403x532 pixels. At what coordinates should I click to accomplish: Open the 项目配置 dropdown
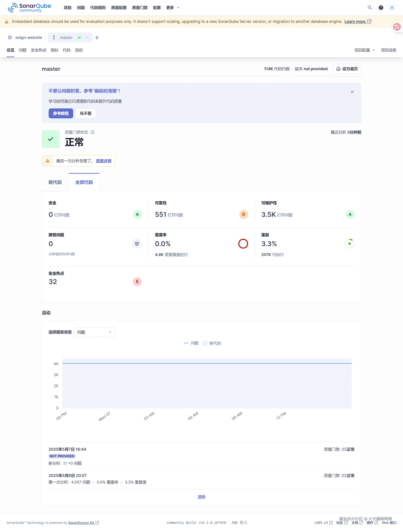click(x=364, y=50)
